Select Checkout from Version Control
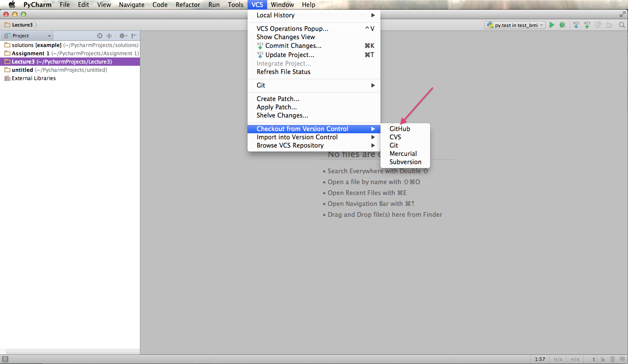The width and height of the screenshot is (628, 364). pyautogui.click(x=314, y=129)
